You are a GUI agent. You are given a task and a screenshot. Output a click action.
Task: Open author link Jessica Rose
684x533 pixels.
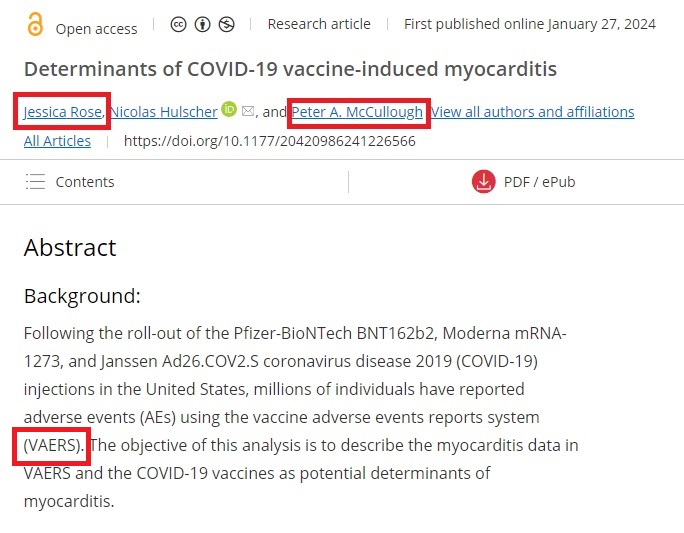pyautogui.click(x=63, y=112)
